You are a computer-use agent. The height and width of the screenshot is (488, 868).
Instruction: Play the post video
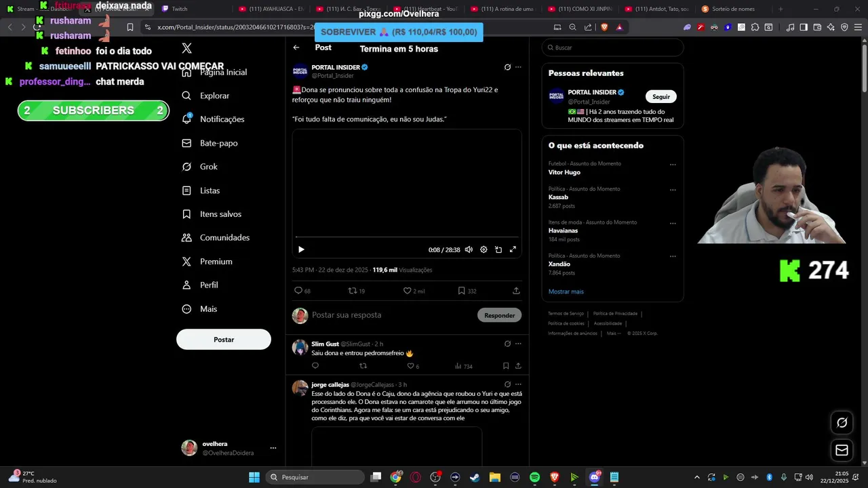coord(301,249)
